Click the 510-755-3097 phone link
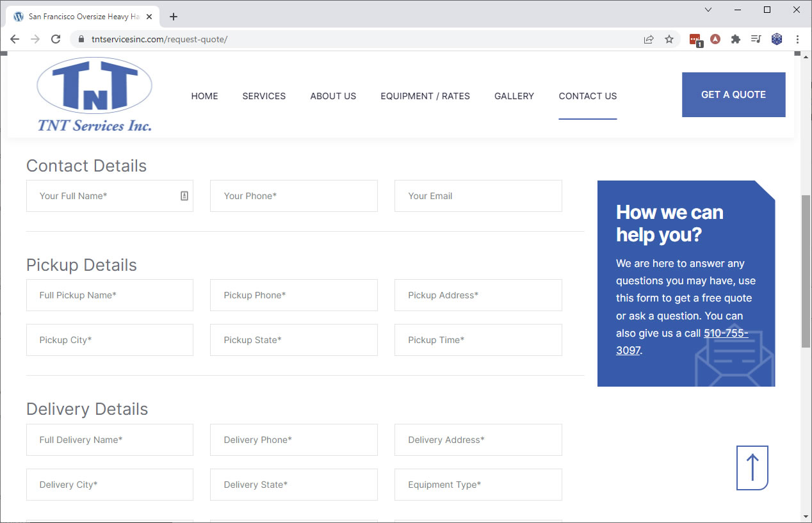The height and width of the screenshot is (523, 812). click(x=726, y=334)
